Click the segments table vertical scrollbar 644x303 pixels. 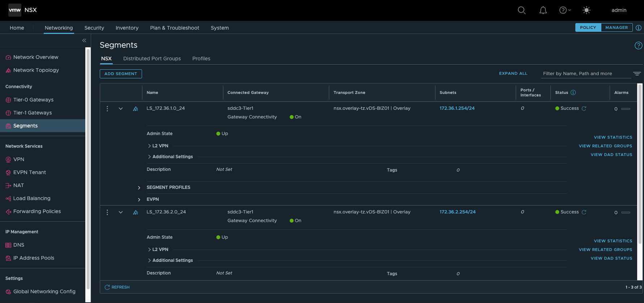(640, 164)
